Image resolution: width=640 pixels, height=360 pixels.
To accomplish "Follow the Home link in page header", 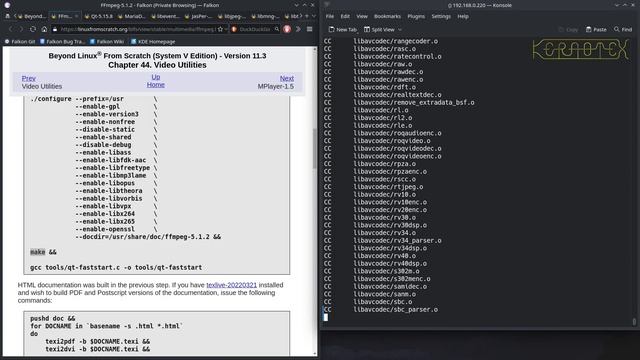I will [x=156, y=84].
